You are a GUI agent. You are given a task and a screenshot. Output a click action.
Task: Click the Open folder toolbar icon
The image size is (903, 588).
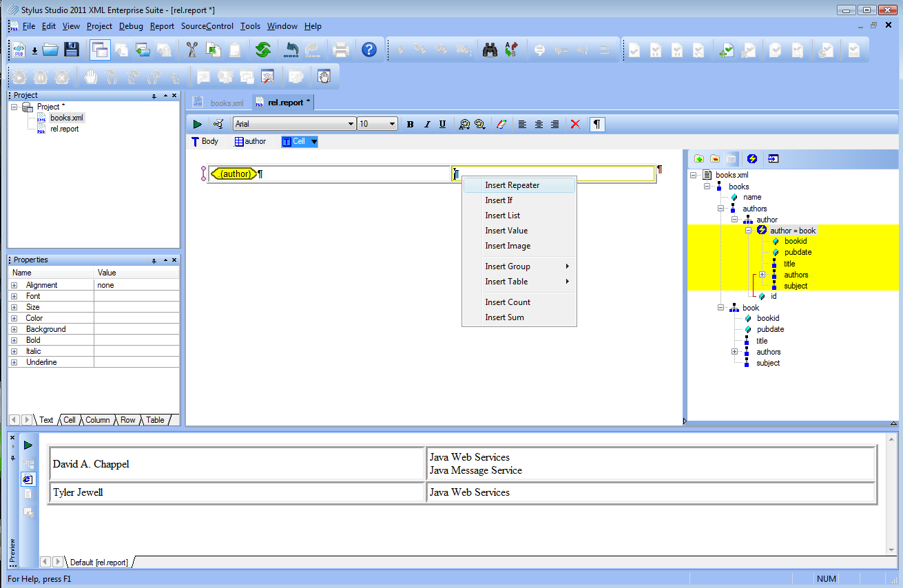click(50, 50)
